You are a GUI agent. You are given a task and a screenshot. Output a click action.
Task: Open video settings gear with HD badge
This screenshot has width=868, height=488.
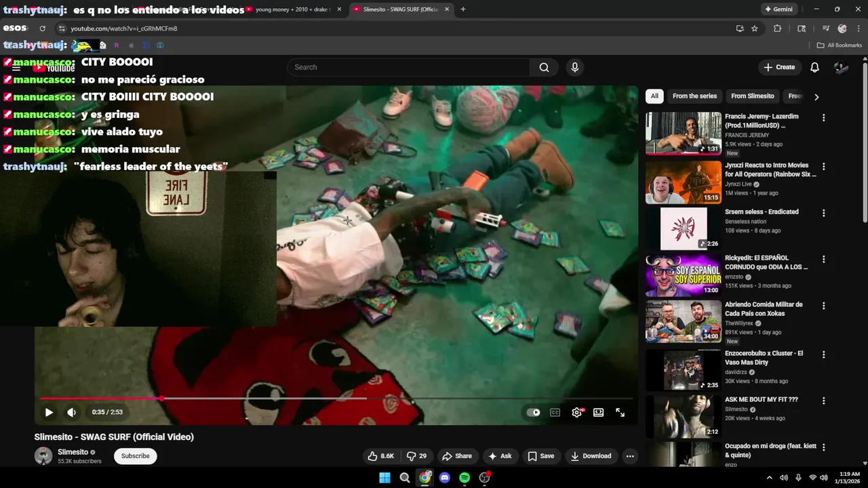click(x=577, y=412)
